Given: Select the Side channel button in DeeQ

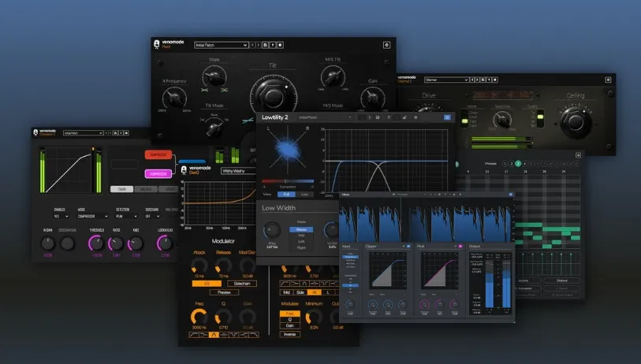Looking at the screenshot, I should [300, 292].
